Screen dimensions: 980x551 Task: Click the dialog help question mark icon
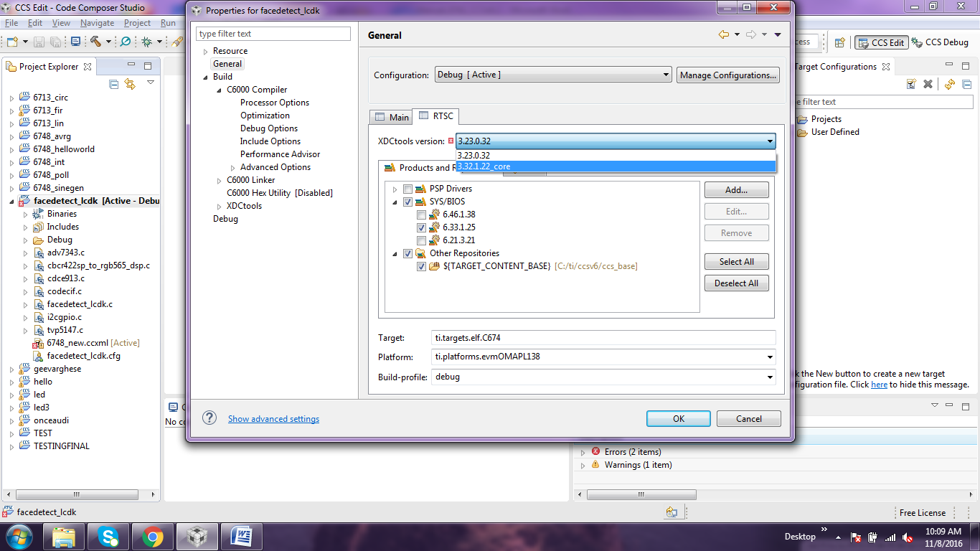click(x=209, y=418)
